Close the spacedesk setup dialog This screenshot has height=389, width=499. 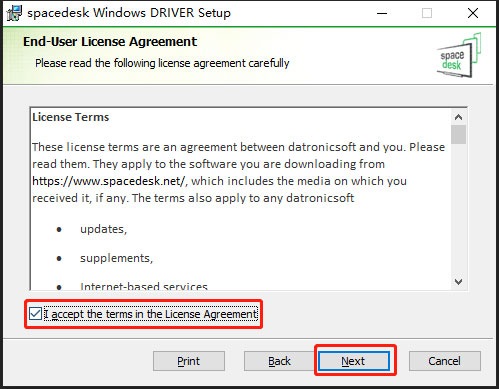(x=473, y=13)
